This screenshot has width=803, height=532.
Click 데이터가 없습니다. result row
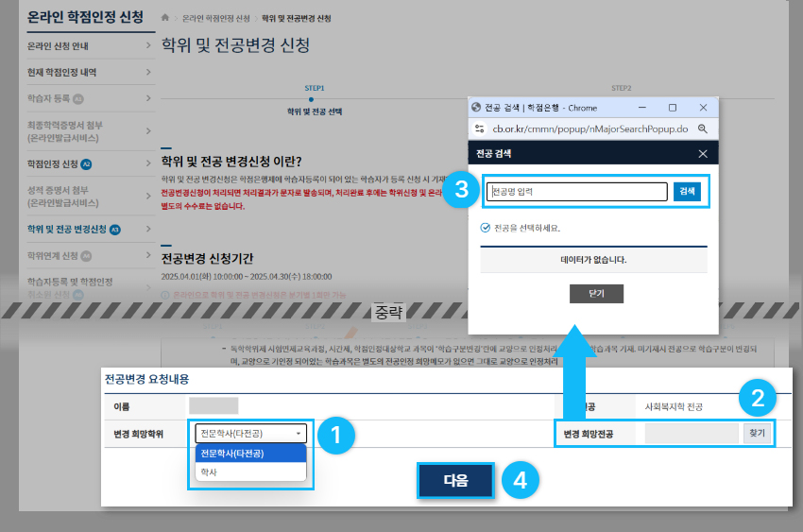tap(593, 260)
